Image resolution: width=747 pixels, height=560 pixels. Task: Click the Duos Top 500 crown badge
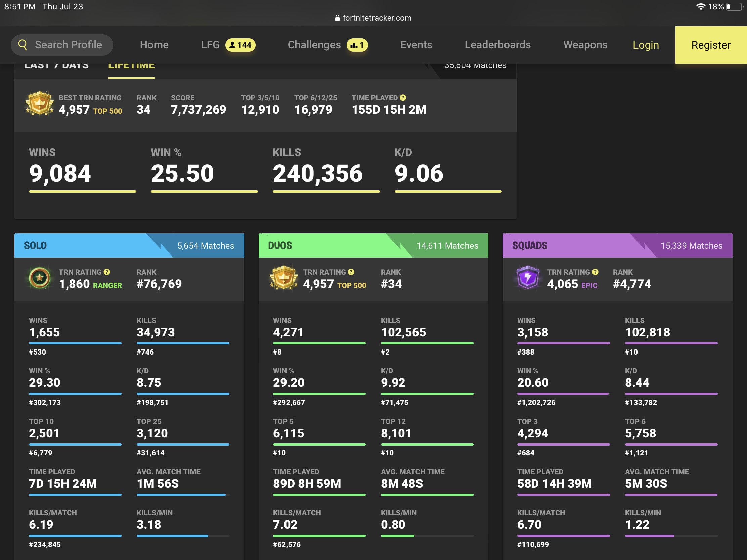coord(284,278)
